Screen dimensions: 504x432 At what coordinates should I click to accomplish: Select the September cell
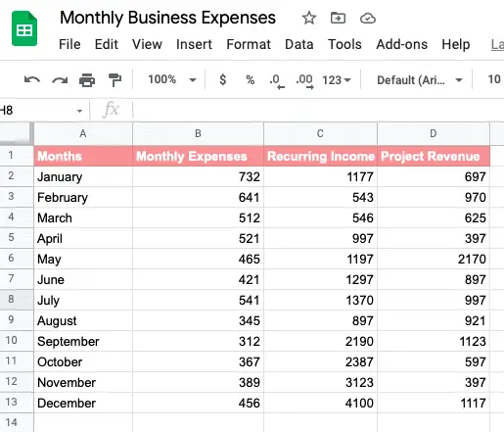(83, 341)
